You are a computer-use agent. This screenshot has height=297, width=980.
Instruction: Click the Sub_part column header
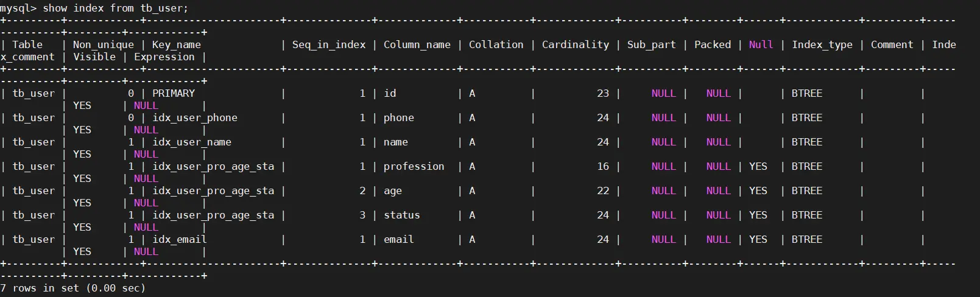[652, 45]
